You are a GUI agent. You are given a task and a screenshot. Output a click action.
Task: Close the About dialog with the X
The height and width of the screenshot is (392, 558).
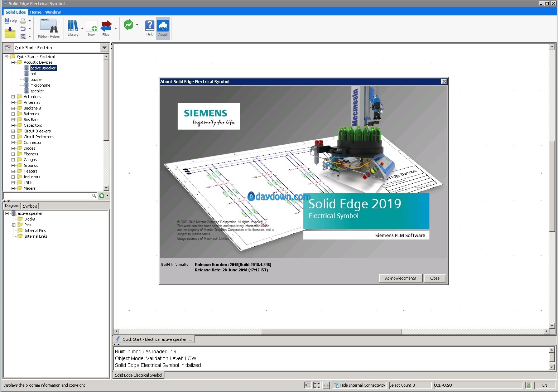444,82
